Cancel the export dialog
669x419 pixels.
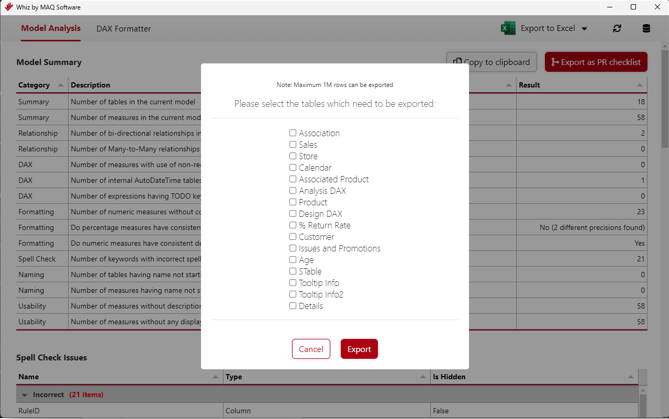311,349
